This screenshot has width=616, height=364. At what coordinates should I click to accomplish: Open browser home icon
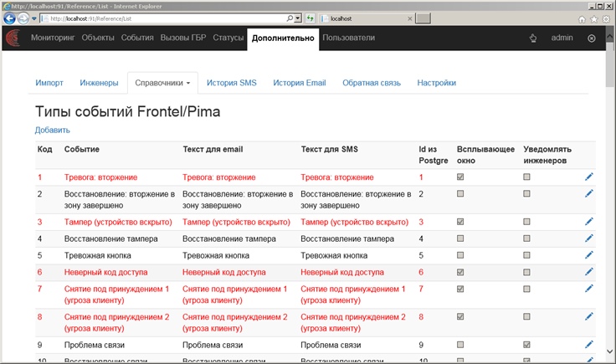tap(582, 19)
